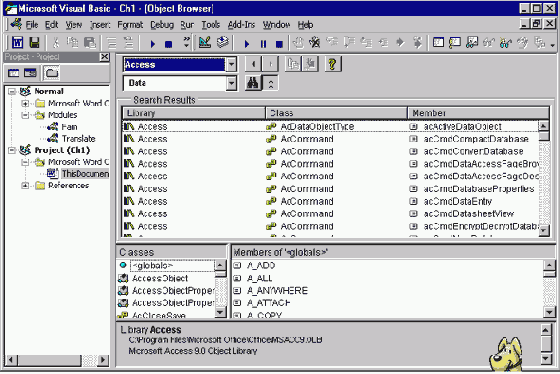Click the Copy to Clipboard icon in the Object Browser
560x374 pixels.
click(x=293, y=64)
